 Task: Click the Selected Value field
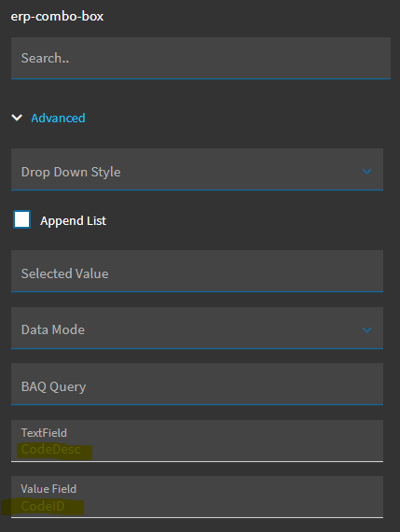pos(197,271)
